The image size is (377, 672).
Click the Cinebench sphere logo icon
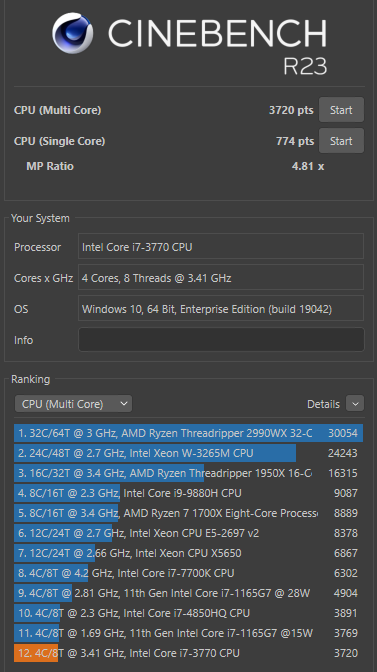tap(73, 33)
